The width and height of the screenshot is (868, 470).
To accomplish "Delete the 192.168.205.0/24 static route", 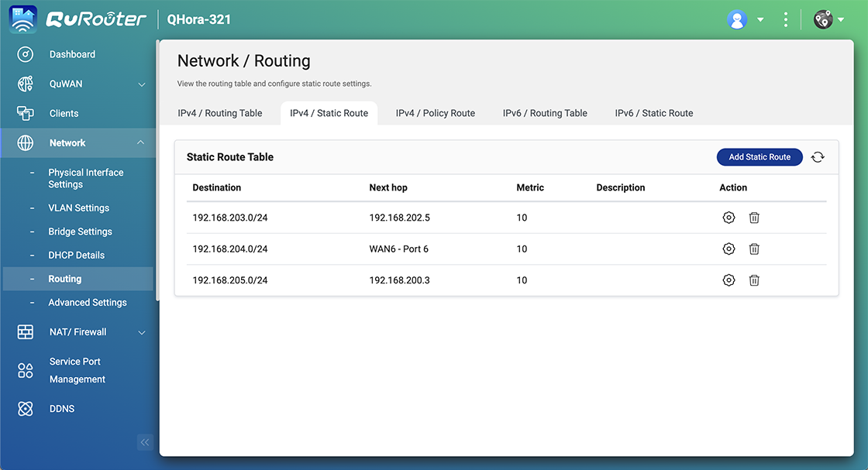I will (754, 280).
